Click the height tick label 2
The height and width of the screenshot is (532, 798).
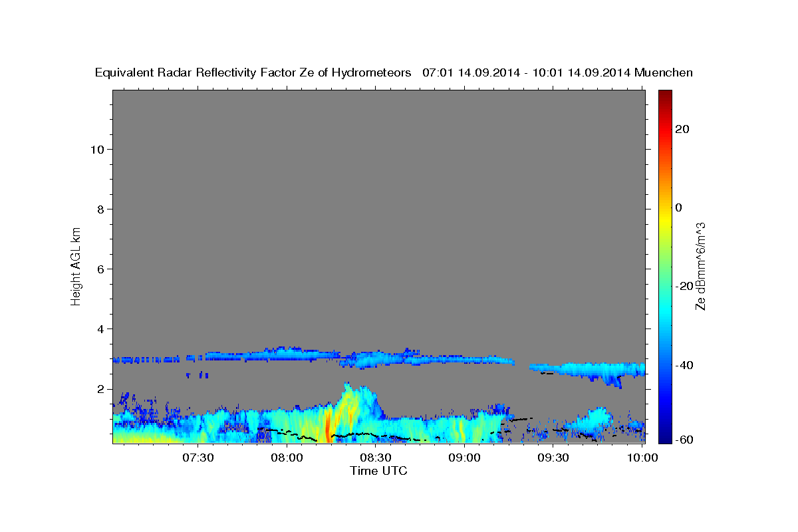coord(101,389)
